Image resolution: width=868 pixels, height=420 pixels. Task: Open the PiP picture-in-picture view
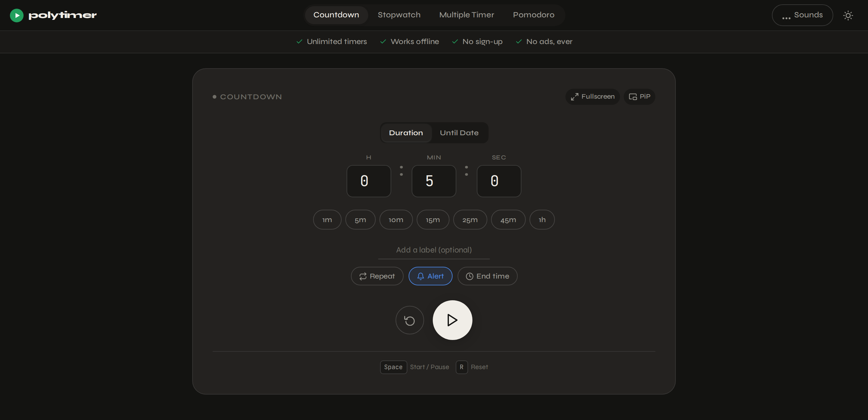pos(639,97)
